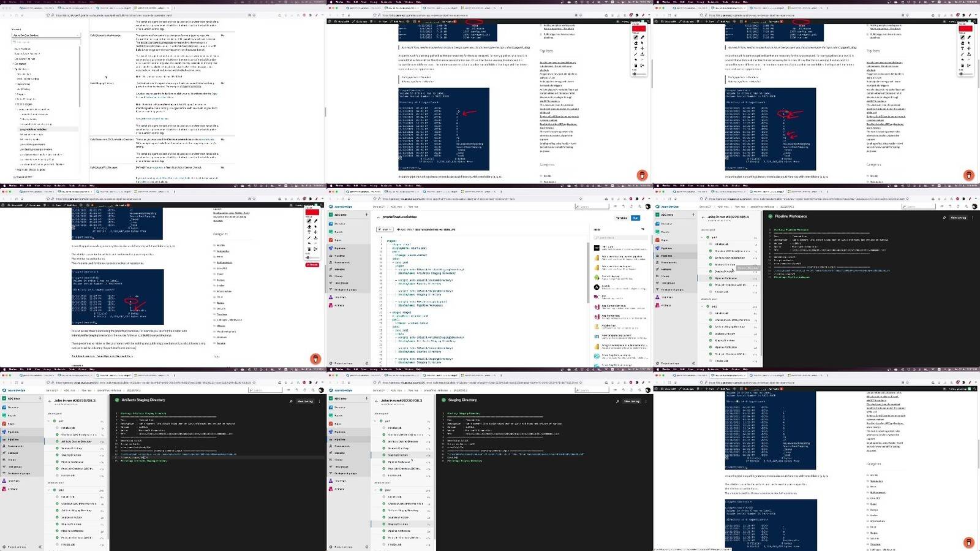Open Edit menu above pipeline editor frame
The height and width of the screenshot is (551, 980).
click(356, 186)
